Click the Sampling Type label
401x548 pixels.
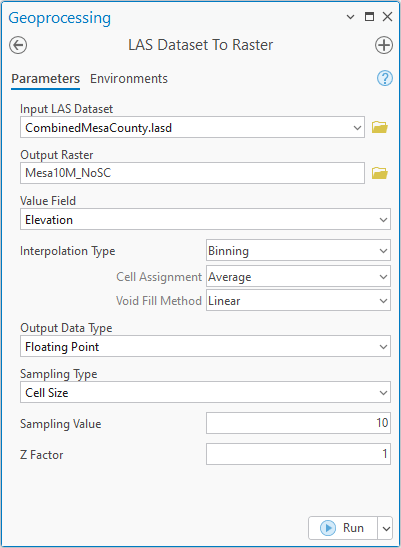[x=58, y=374]
